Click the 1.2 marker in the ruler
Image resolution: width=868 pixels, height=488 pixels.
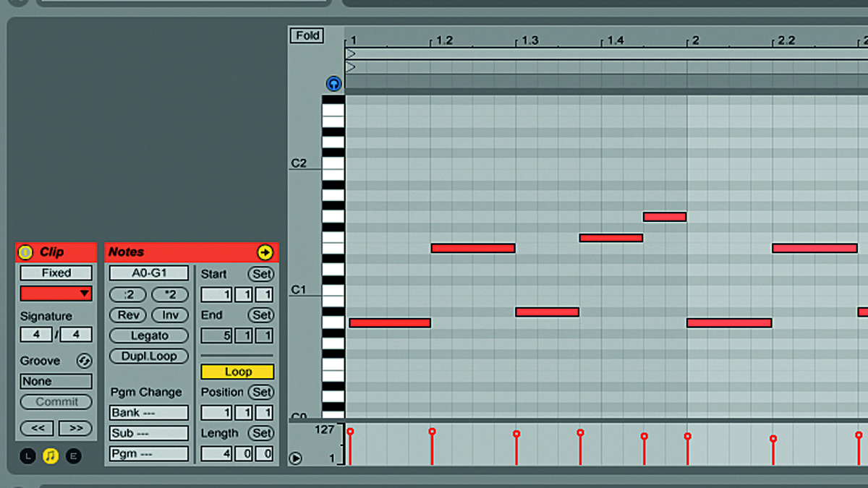[444, 41]
